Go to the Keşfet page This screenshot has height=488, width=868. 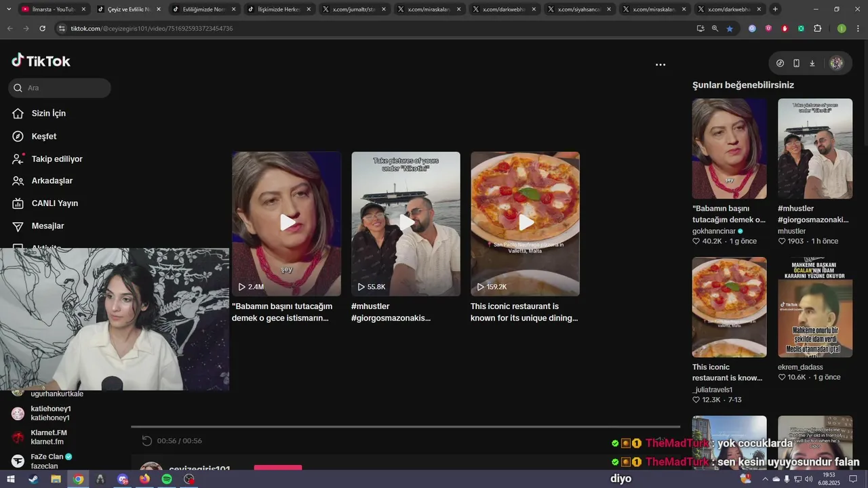click(43, 136)
